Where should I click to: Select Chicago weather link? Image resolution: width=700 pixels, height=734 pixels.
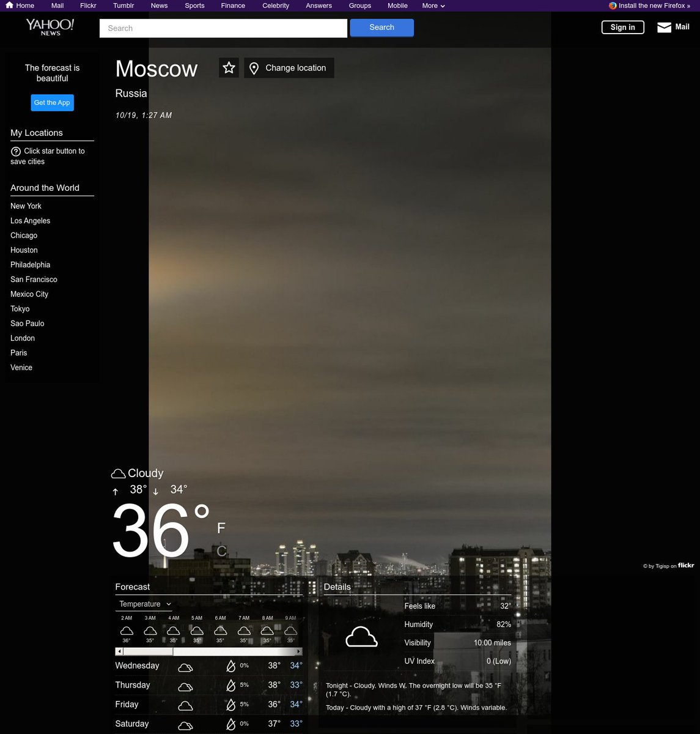[x=24, y=235]
